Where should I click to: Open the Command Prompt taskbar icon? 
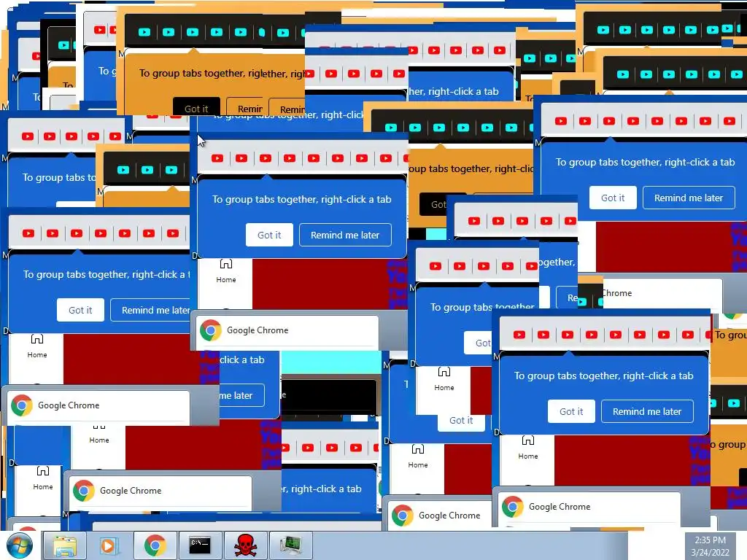click(x=200, y=545)
